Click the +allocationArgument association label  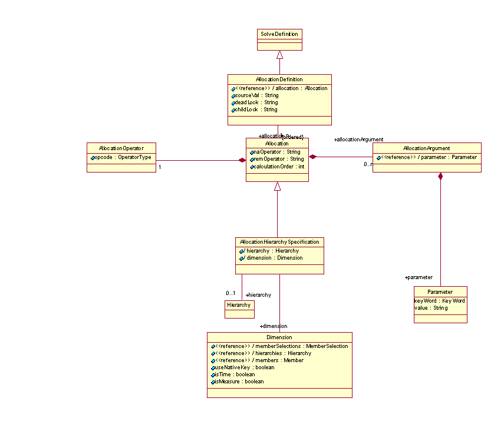pos(358,140)
